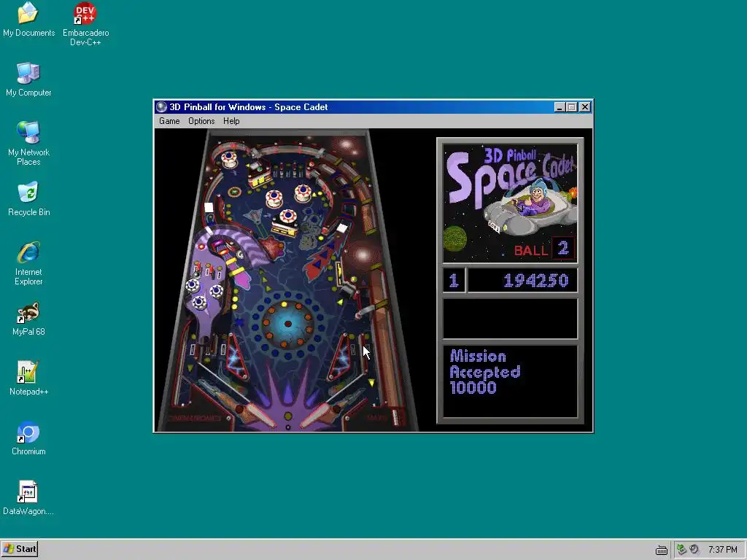This screenshot has width=747, height=560.
Task: Maximize the 3D Pinball window
Action: click(572, 107)
